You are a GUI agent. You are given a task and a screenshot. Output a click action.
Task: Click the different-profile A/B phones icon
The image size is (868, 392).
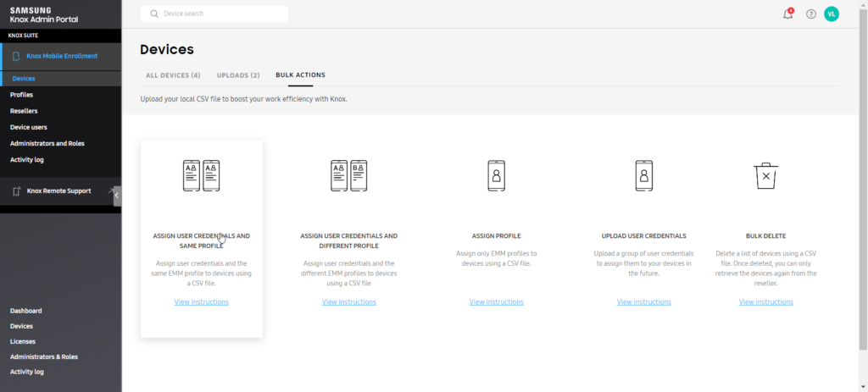pyautogui.click(x=348, y=176)
